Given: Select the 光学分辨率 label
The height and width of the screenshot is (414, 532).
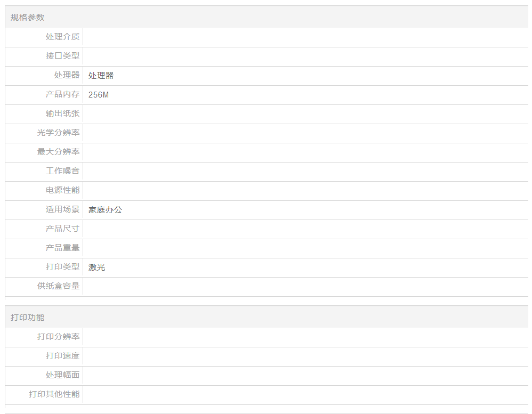Looking at the screenshot, I should (x=58, y=133).
